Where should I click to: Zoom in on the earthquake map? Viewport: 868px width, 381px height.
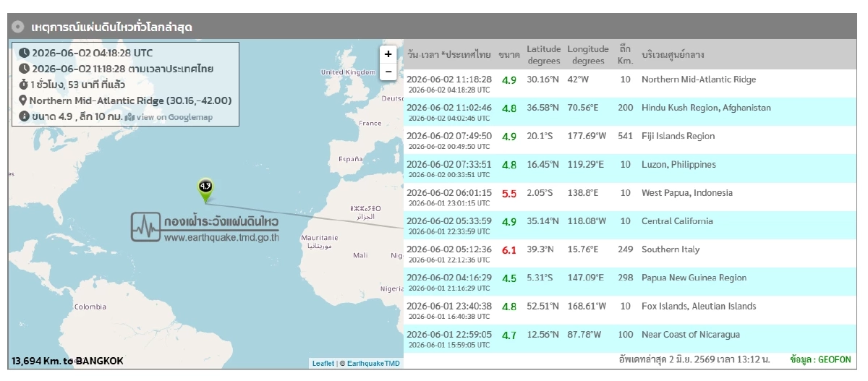(388, 54)
